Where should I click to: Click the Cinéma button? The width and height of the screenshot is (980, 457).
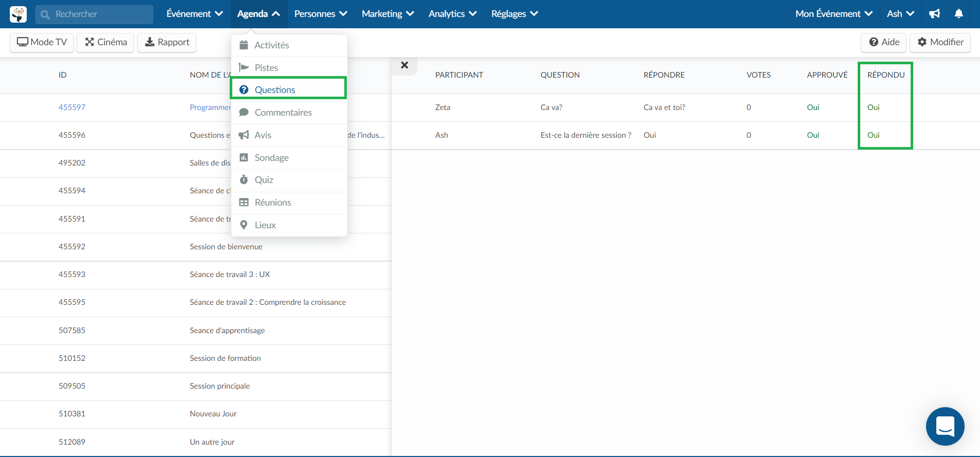pos(106,42)
